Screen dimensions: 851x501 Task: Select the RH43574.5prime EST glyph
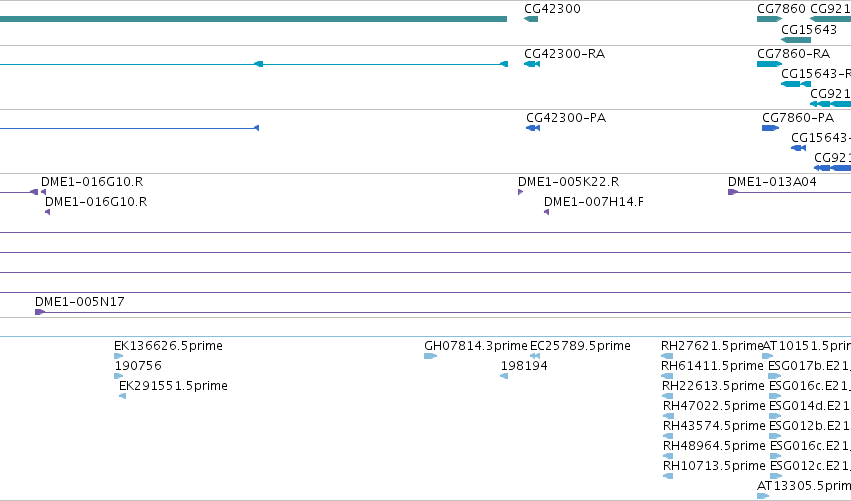668,436
